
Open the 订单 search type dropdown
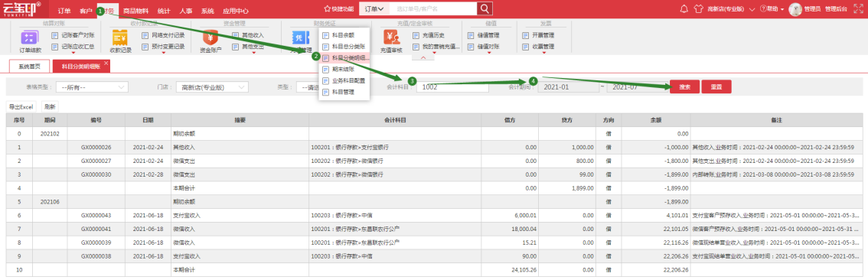click(374, 9)
